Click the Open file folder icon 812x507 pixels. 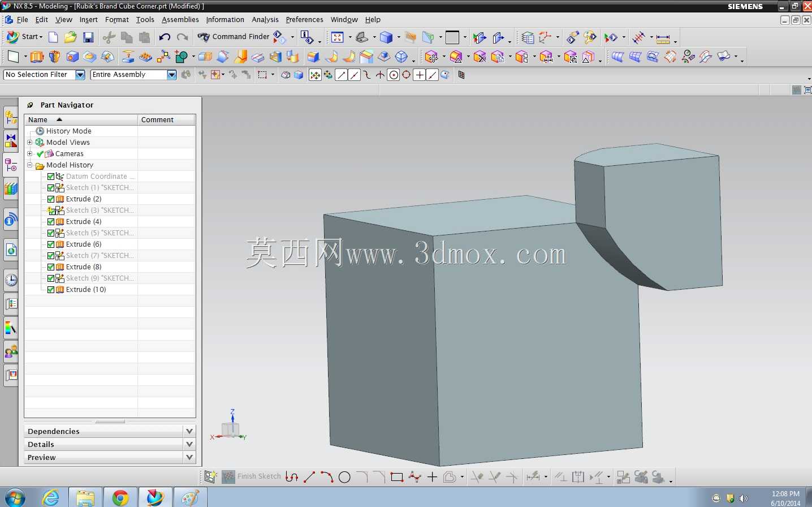(x=70, y=37)
